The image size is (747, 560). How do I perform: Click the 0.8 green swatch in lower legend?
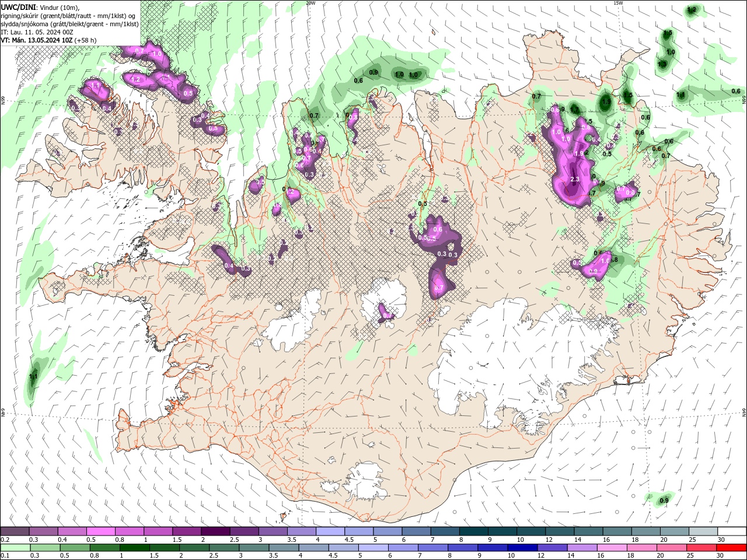click(x=104, y=547)
